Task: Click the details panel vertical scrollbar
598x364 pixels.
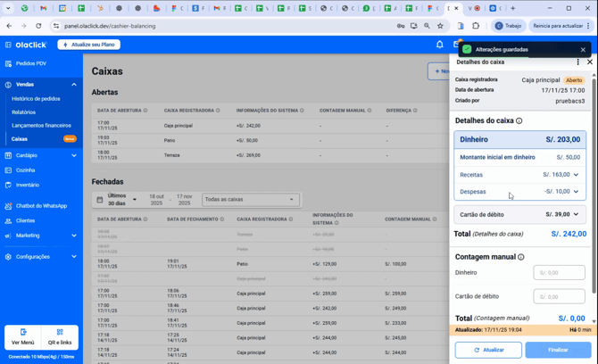Action: (x=594, y=186)
